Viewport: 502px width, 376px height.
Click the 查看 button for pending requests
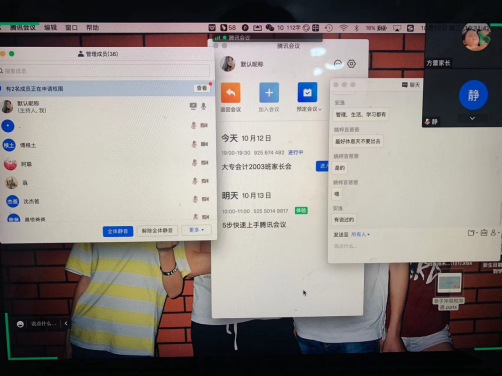[202, 88]
